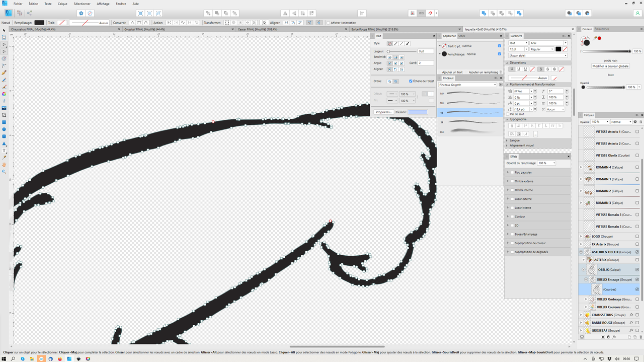
Task: Click Modifier la couleur globale button
Action: (611, 66)
